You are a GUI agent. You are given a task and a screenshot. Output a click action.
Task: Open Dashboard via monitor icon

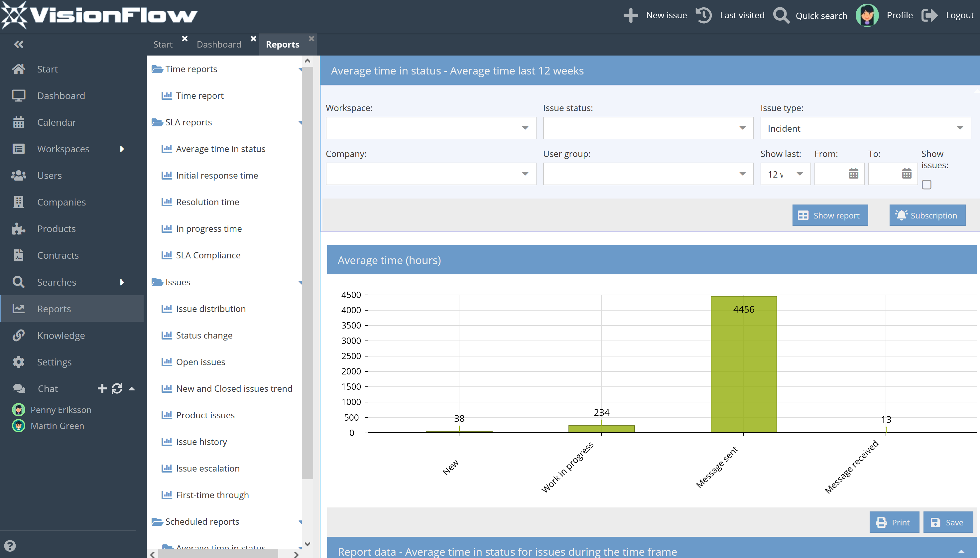point(18,95)
